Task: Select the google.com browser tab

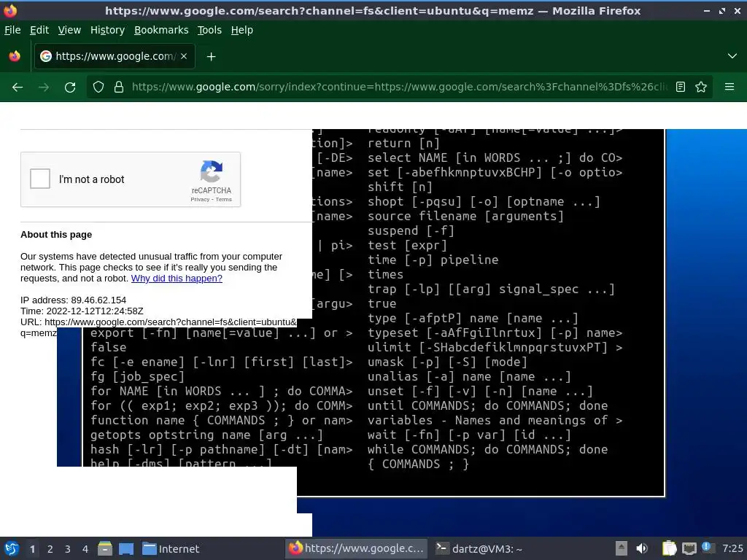Action: tap(115, 56)
